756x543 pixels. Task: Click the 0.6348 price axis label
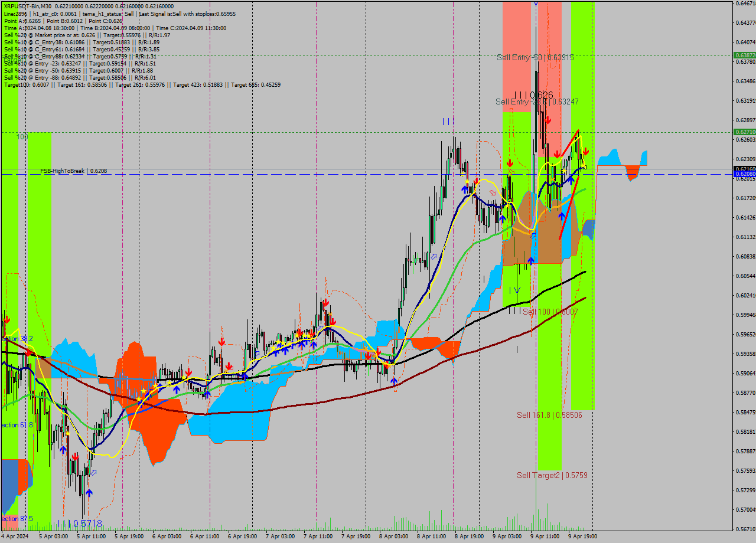(x=745, y=81)
